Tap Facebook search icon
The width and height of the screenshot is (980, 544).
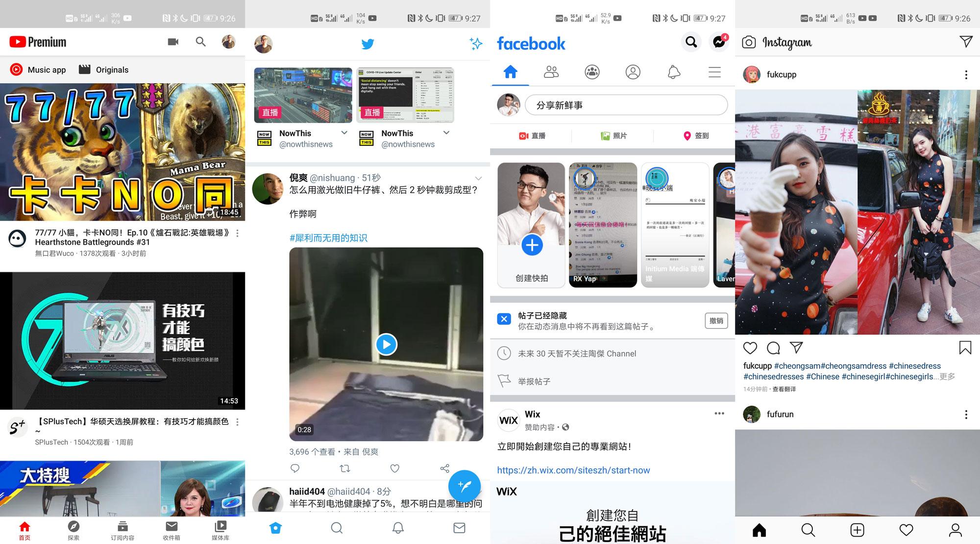[x=690, y=42]
